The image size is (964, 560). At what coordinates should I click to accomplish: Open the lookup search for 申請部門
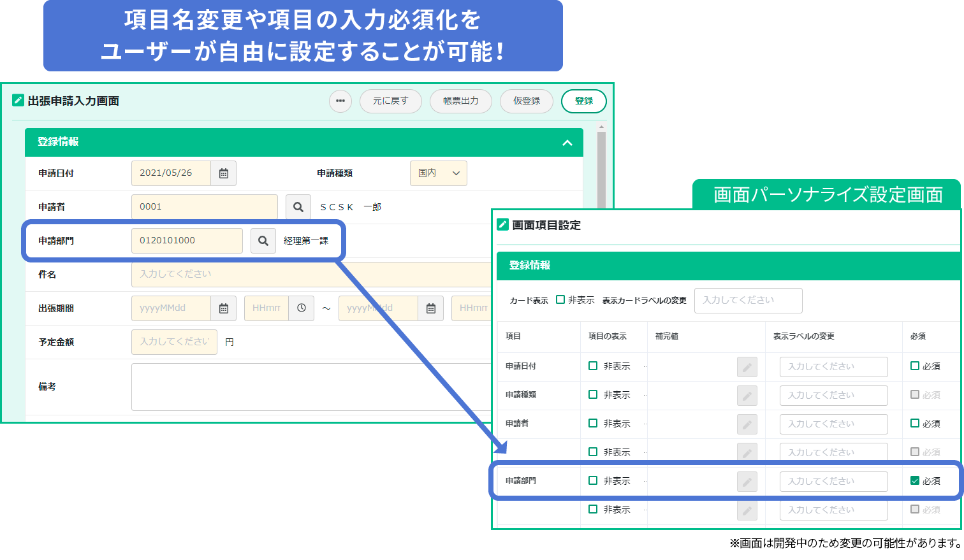[x=263, y=240]
